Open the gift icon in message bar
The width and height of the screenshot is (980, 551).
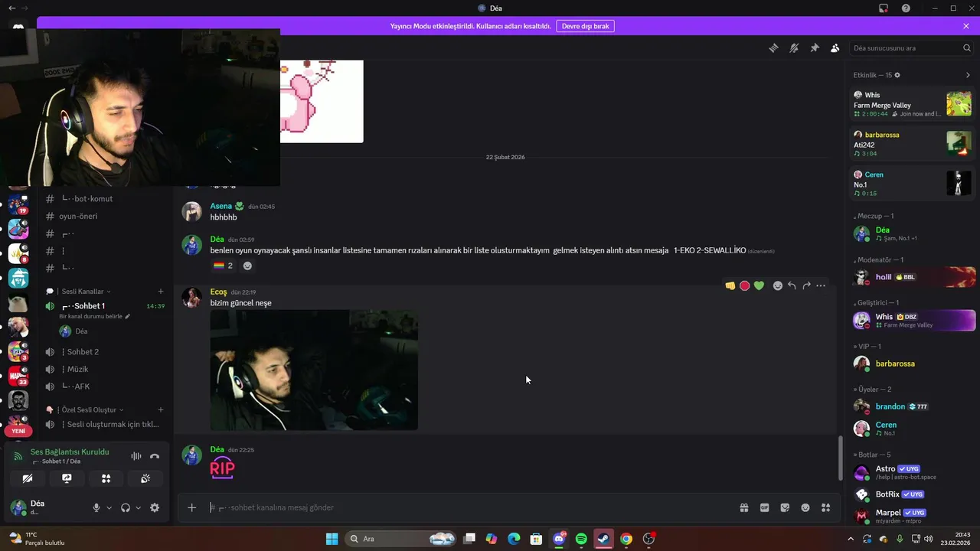[743, 507]
